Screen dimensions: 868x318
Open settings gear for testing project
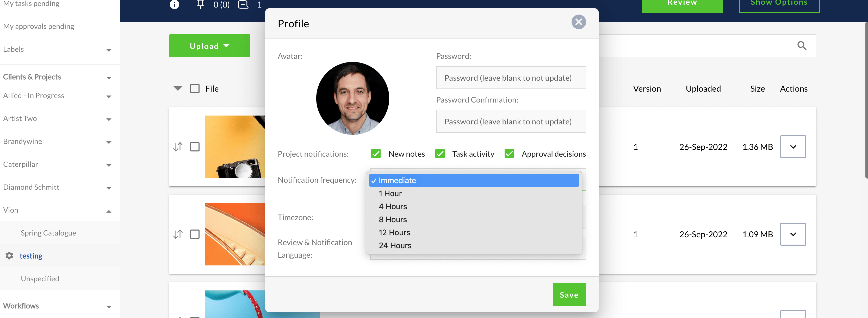point(9,255)
